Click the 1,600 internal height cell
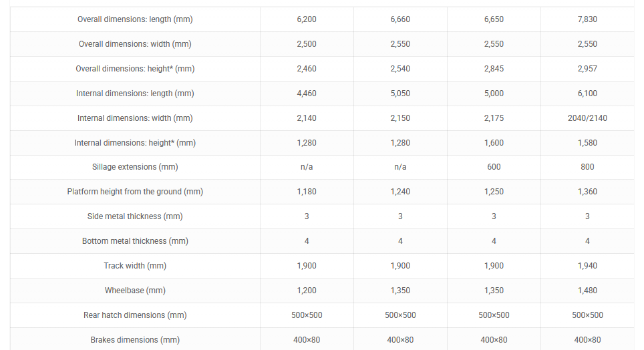Screen dimensions: 644x350 coord(494,143)
